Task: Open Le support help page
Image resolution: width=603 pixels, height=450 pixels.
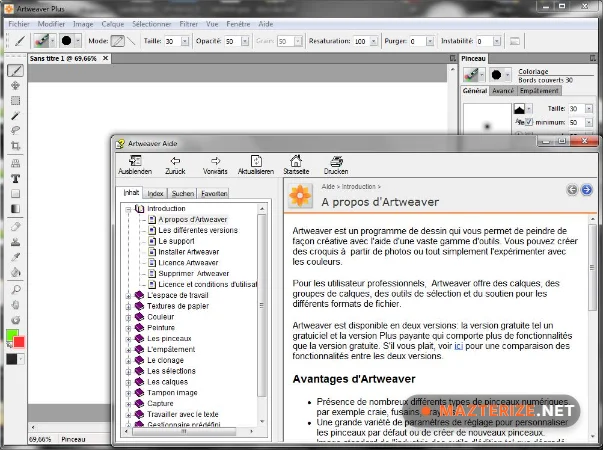Action: click(x=176, y=241)
